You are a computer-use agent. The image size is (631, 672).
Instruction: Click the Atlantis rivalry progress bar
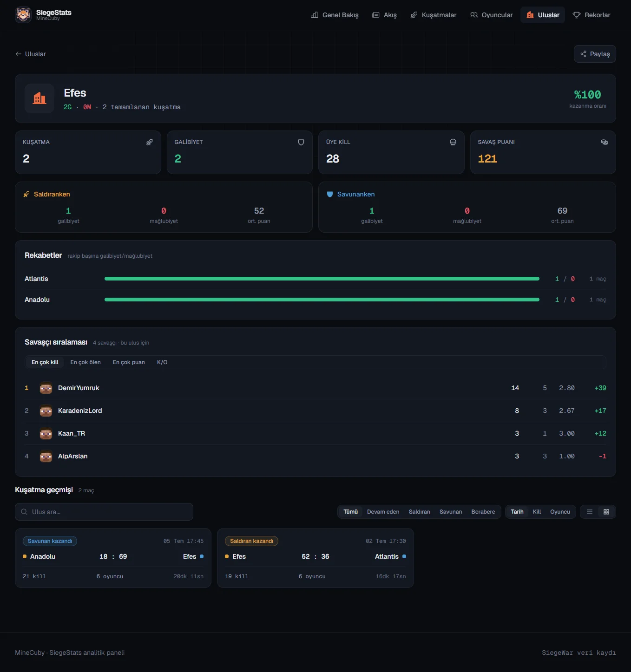[322, 279]
